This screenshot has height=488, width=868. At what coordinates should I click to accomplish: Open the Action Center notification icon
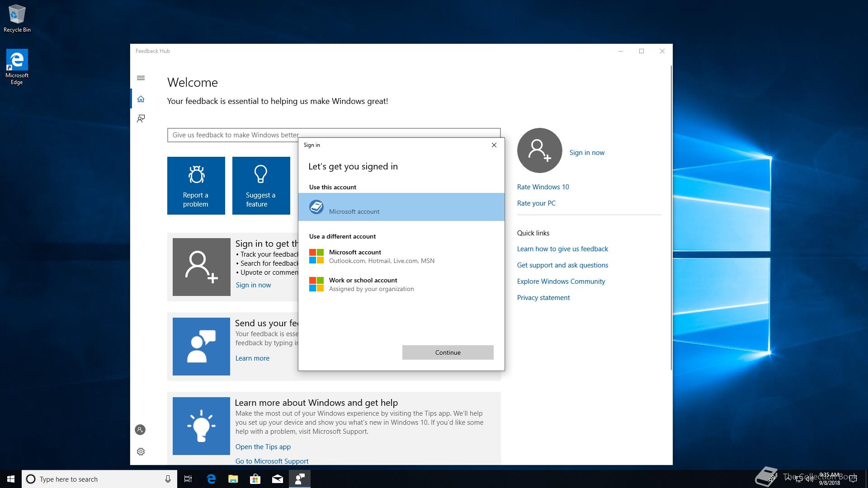tap(853, 479)
